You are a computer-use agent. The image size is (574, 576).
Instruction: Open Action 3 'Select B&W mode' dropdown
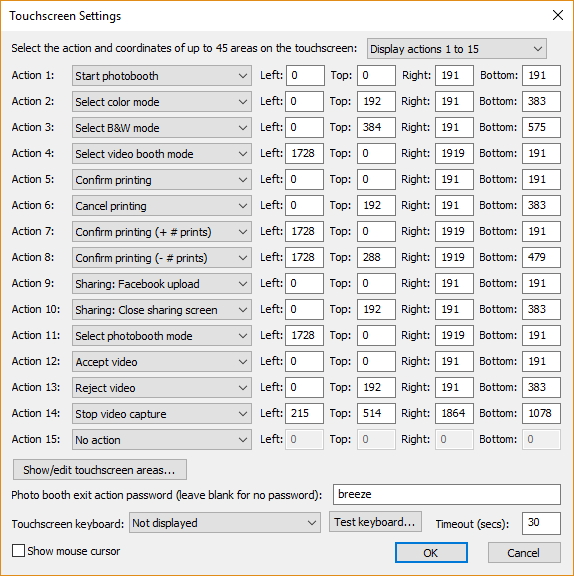click(162, 128)
